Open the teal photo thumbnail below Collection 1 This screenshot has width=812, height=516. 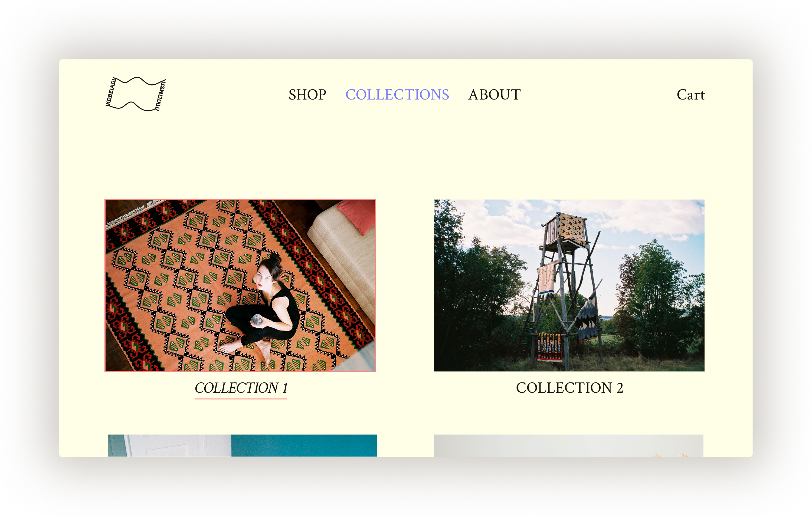(x=242, y=446)
